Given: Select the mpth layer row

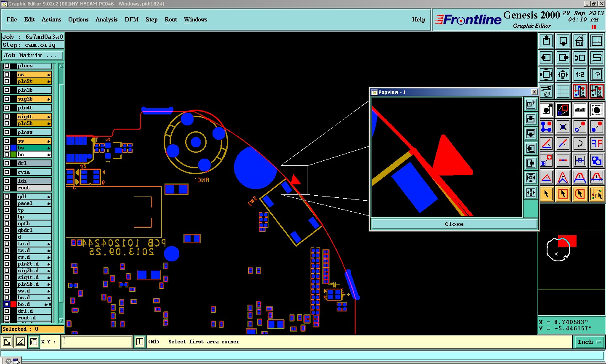Looking at the screenshot, I should click(35, 223).
